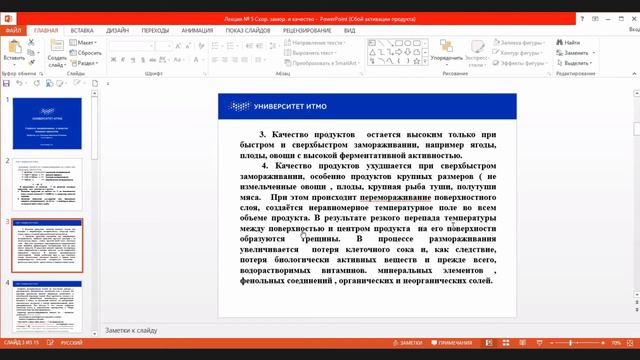The width and height of the screenshot is (640, 360).
Task: Start slideshow from status bar icon
Action: [x=539, y=343]
